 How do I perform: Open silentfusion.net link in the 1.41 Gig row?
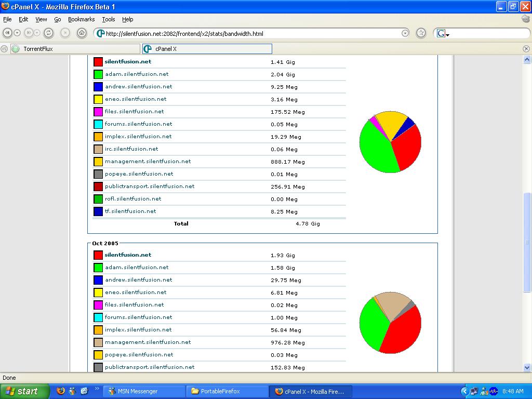[x=128, y=62]
